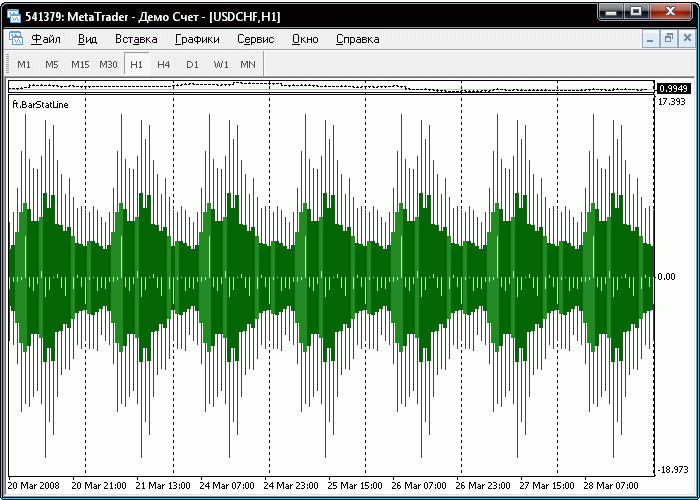
Task: Switch chart to MN monthly timeframe
Action: point(248,64)
